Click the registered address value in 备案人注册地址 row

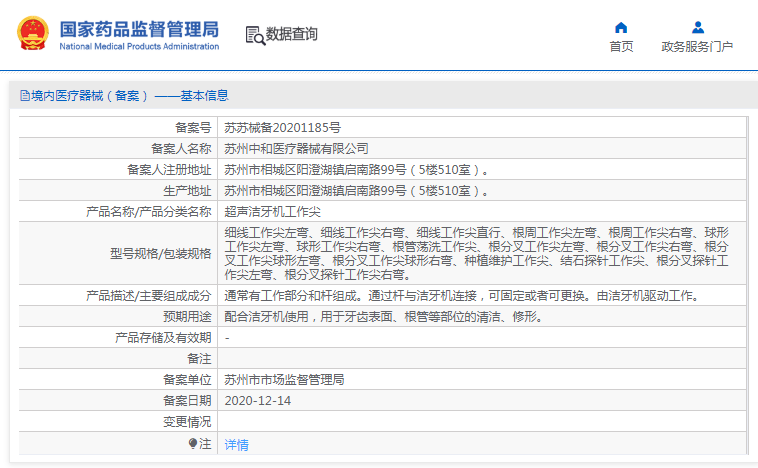pyautogui.click(x=357, y=170)
